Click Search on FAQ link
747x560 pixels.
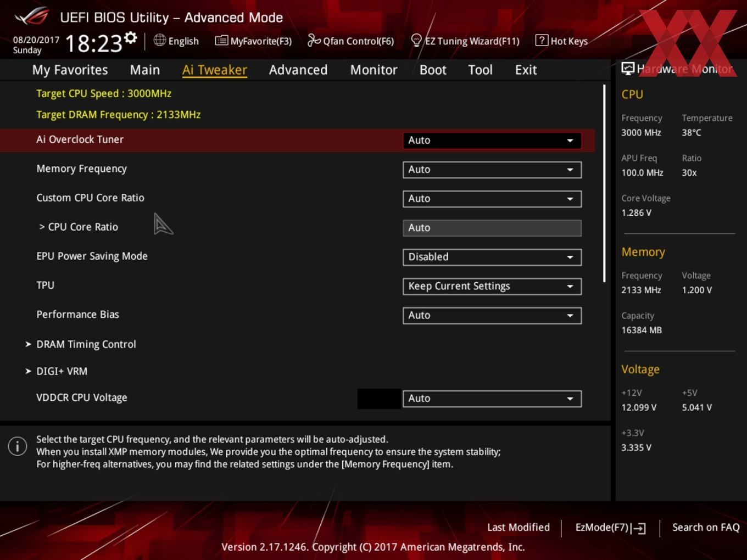point(706,527)
